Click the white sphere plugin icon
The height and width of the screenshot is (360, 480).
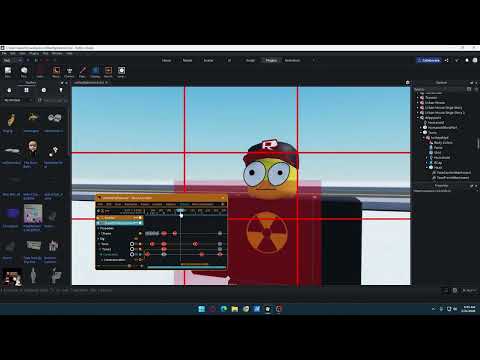24,70
